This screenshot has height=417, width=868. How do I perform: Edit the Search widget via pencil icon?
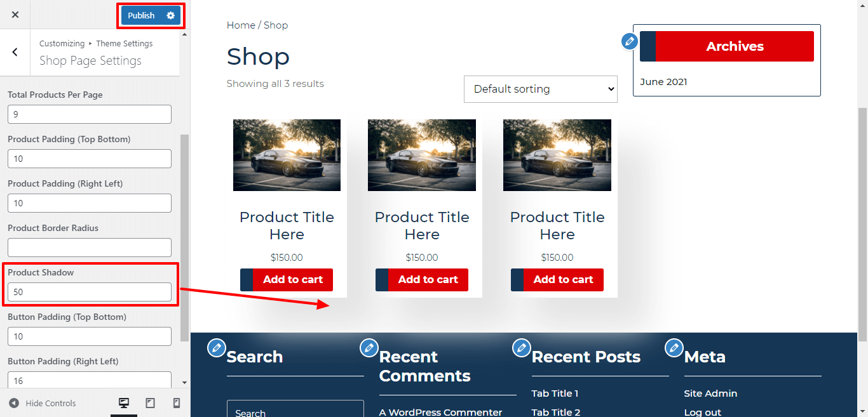217,348
